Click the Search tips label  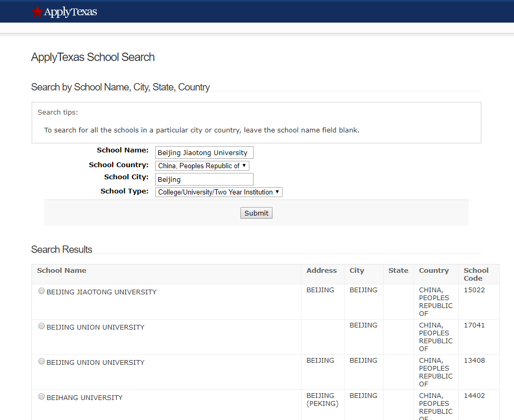[58, 112]
